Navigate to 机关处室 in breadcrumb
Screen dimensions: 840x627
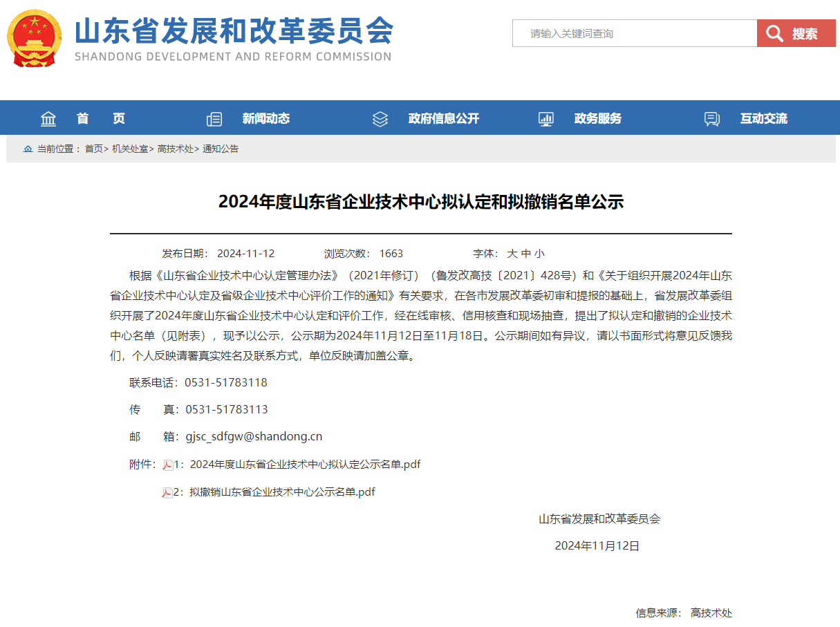(130, 149)
